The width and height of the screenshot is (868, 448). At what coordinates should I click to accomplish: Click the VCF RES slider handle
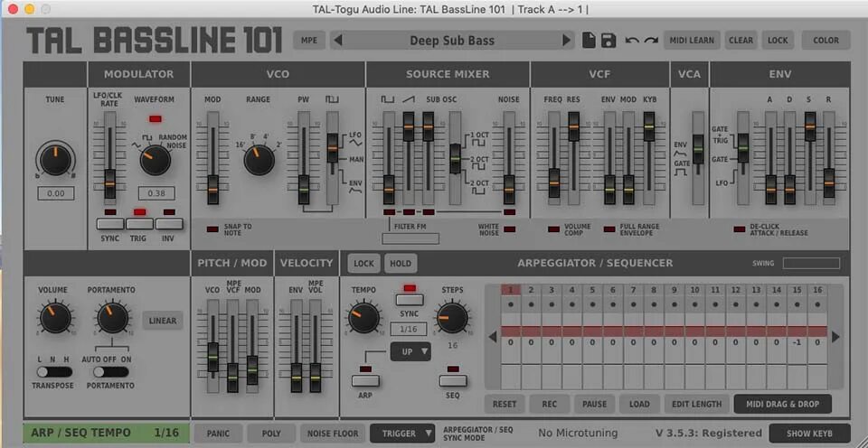[574, 126]
